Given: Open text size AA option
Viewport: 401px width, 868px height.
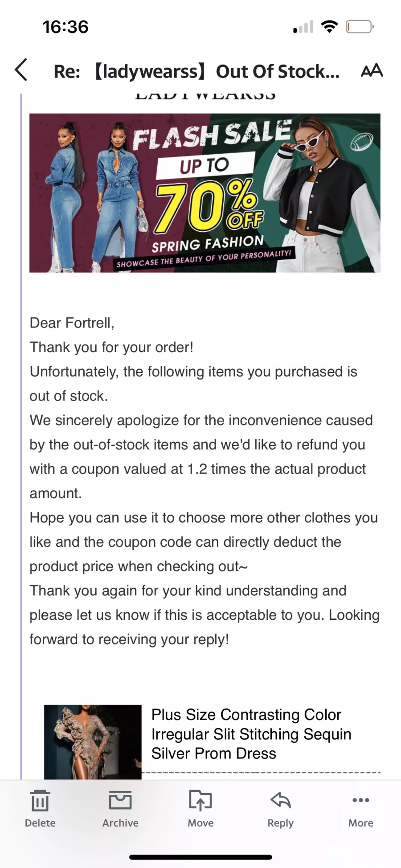Looking at the screenshot, I should pos(372,70).
